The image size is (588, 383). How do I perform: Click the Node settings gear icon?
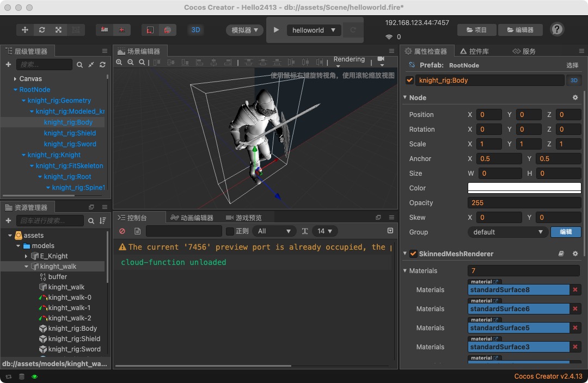(x=575, y=97)
